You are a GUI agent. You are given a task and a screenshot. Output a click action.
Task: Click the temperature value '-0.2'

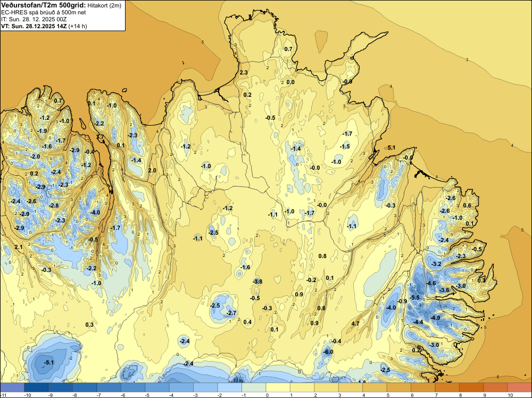pyautogui.click(x=311, y=279)
